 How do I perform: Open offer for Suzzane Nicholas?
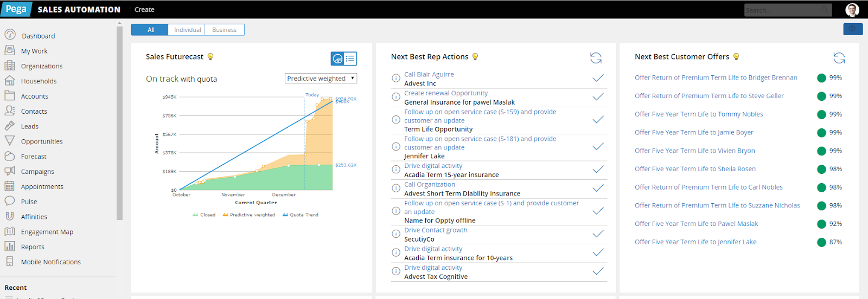coord(717,205)
